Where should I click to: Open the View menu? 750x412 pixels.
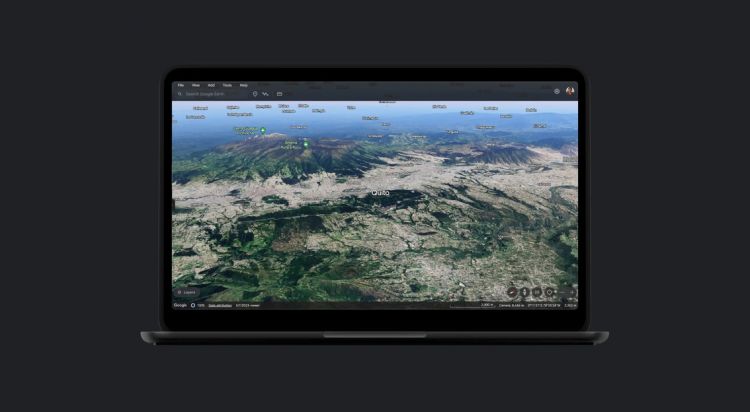[x=196, y=85]
